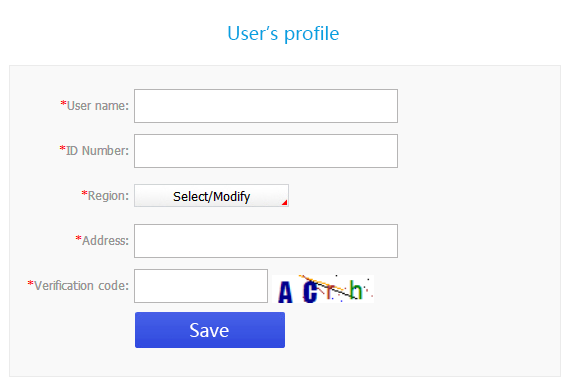Refresh the captcha image next to Verification code

323,289
